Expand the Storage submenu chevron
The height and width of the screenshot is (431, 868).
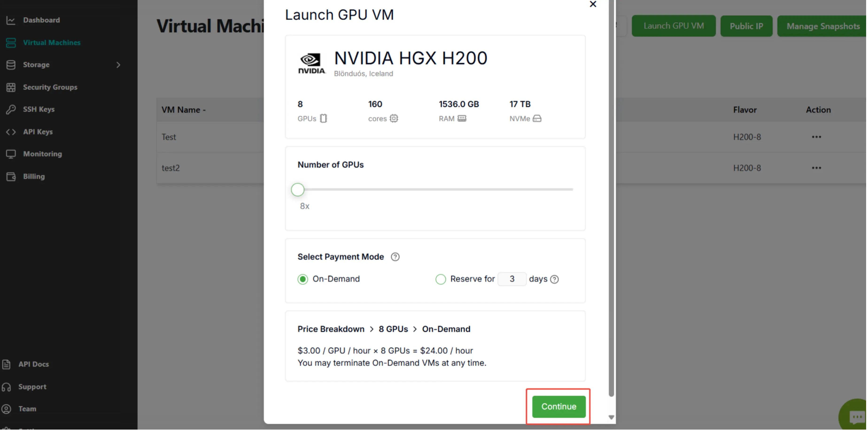point(118,65)
